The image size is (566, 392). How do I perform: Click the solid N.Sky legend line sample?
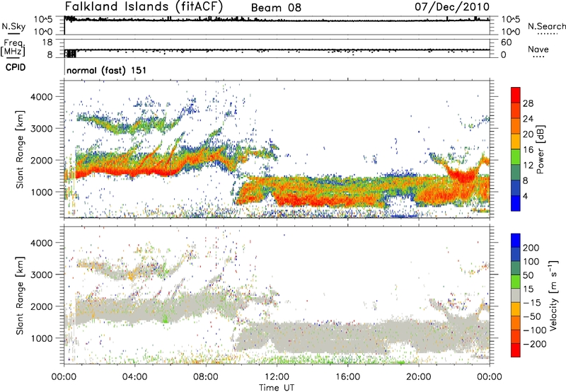[x=13, y=34]
